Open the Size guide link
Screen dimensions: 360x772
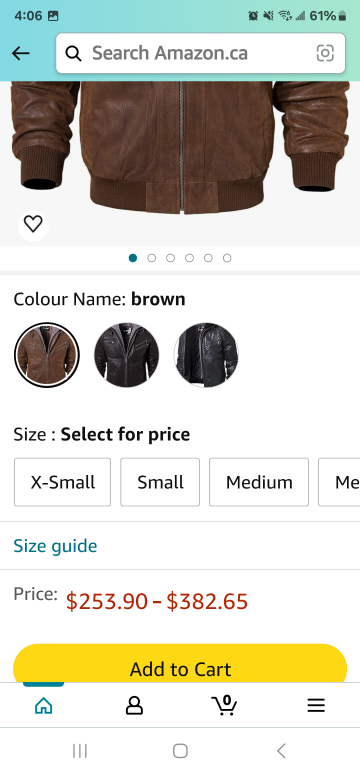click(55, 546)
